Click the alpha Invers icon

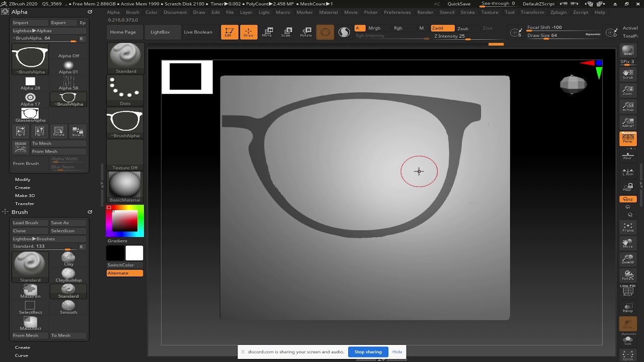[x=77, y=132]
